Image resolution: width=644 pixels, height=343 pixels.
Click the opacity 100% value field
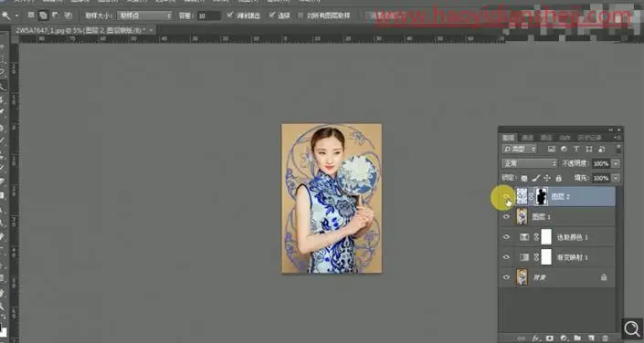(601, 163)
